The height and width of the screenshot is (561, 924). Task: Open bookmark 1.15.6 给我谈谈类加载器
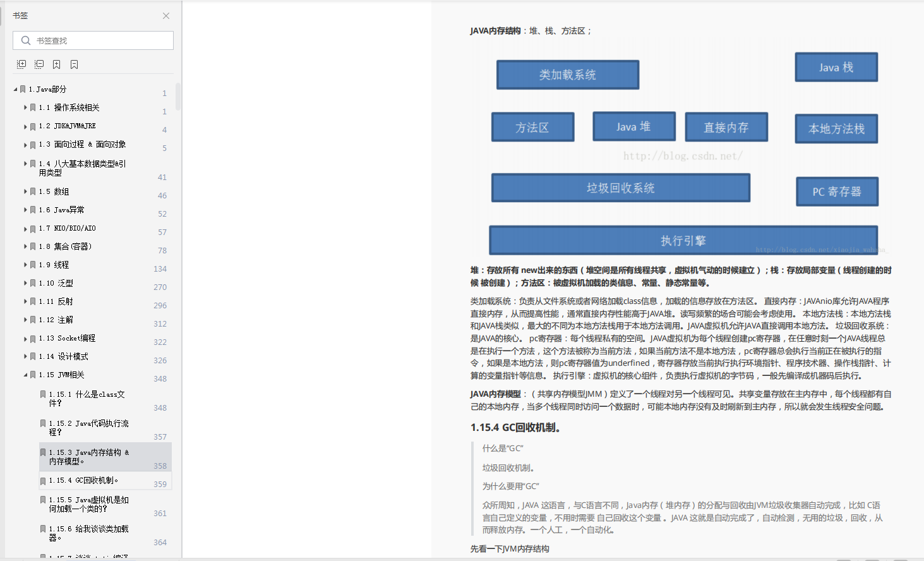coord(89,533)
